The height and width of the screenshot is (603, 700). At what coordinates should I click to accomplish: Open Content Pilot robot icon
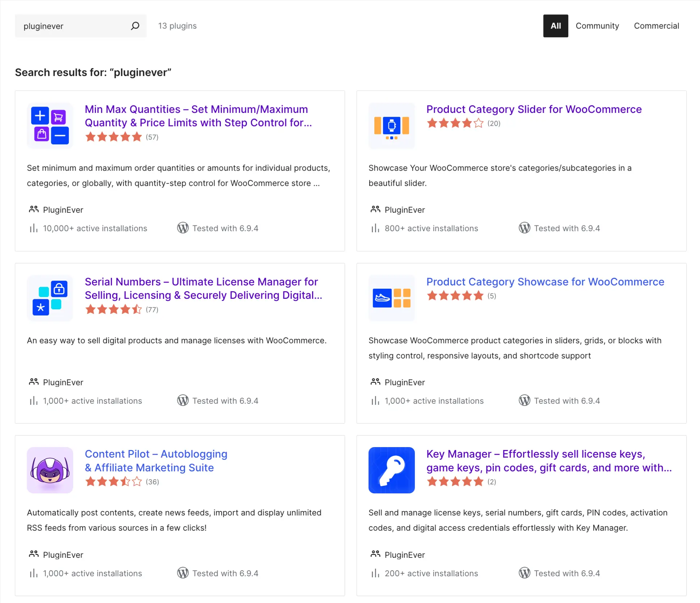(50, 470)
